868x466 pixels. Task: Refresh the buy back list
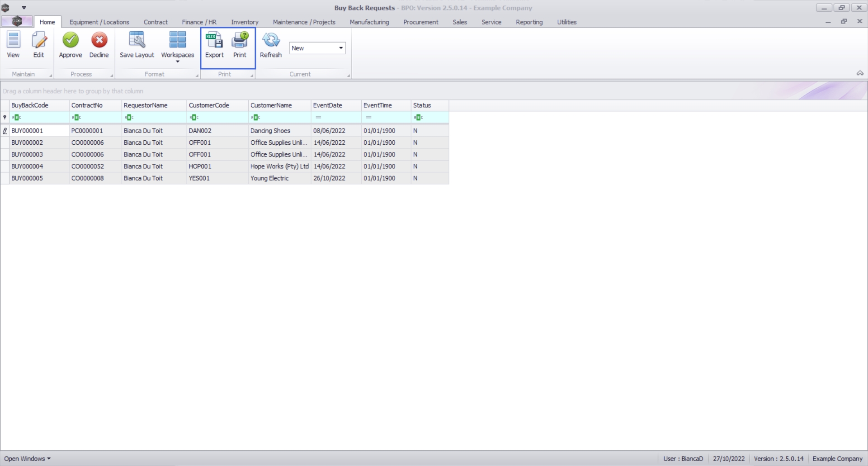click(x=271, y=45)
